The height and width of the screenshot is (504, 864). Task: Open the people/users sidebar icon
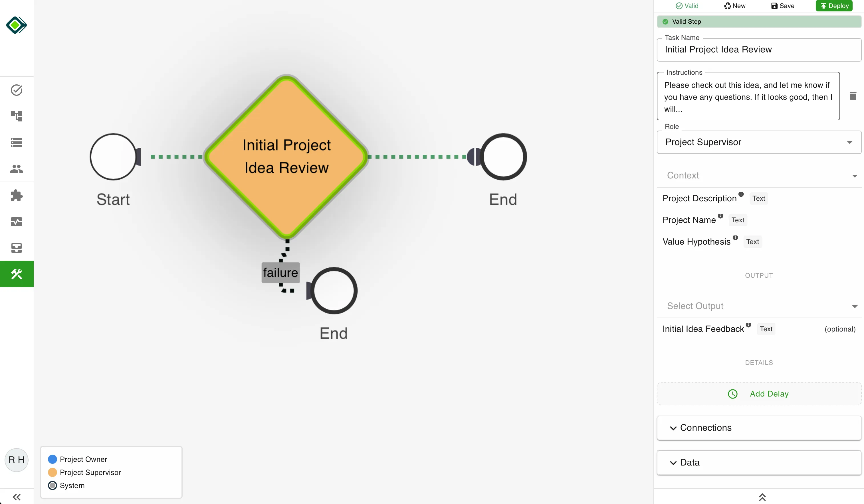[17, 168]
